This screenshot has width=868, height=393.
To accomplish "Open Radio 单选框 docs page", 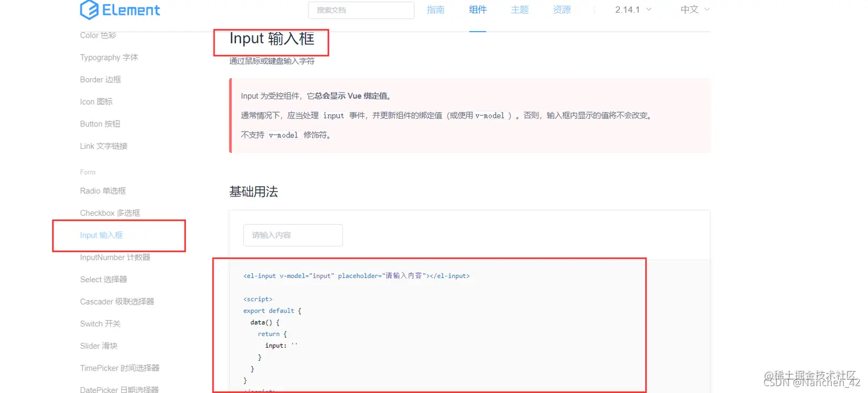I will pos(103,191).
